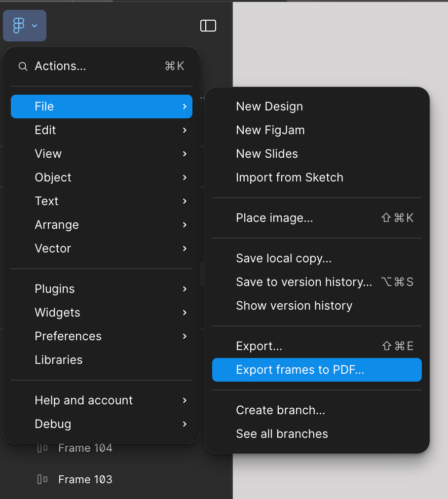The width and height of the screenshot is (448, 499).
Task: Click the Frame 103 layer icon
Action: pyautogui.click(x=42, y=479)
